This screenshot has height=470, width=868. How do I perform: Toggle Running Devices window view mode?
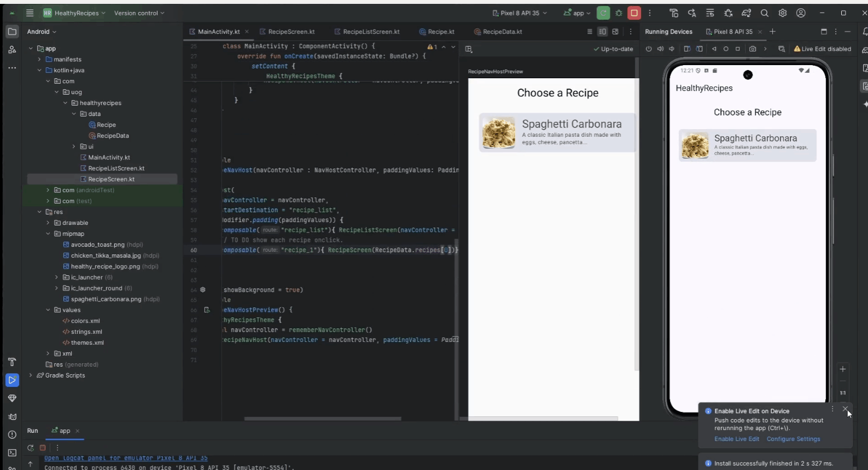tap(824, 32)
